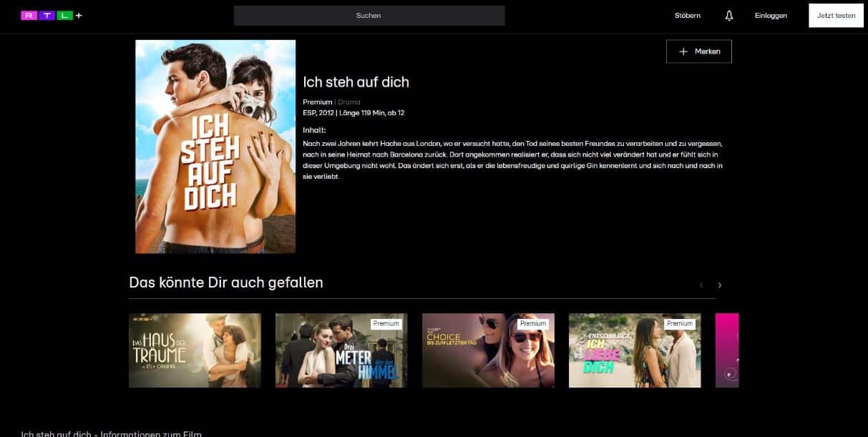Click the Inhalt: label

click(x=314, y=130)
